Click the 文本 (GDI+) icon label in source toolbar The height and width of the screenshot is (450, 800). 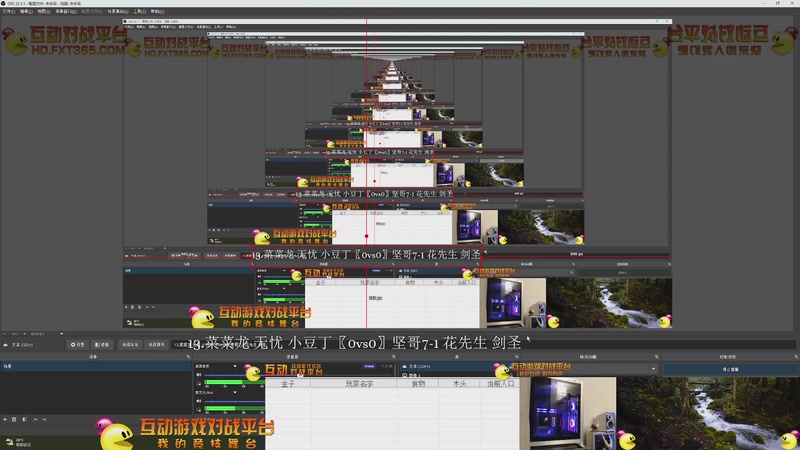click(18, 345)
